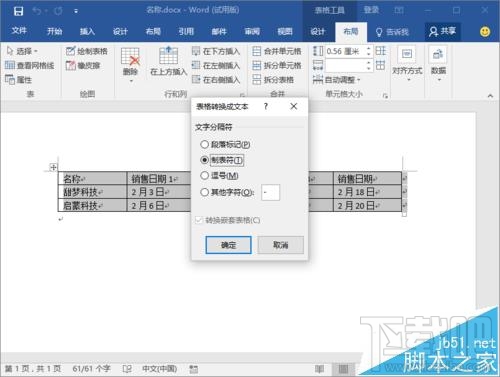This screenshot has height=377, width=500.
Task: Click the 登录 sign-in link
Action: pyautogui.click(x=371, y=10)
